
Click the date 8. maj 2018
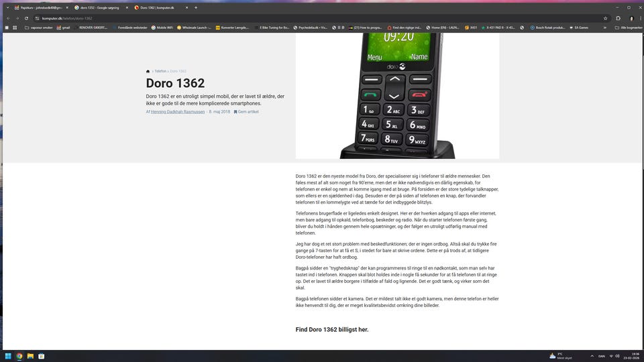click(219, 112)
